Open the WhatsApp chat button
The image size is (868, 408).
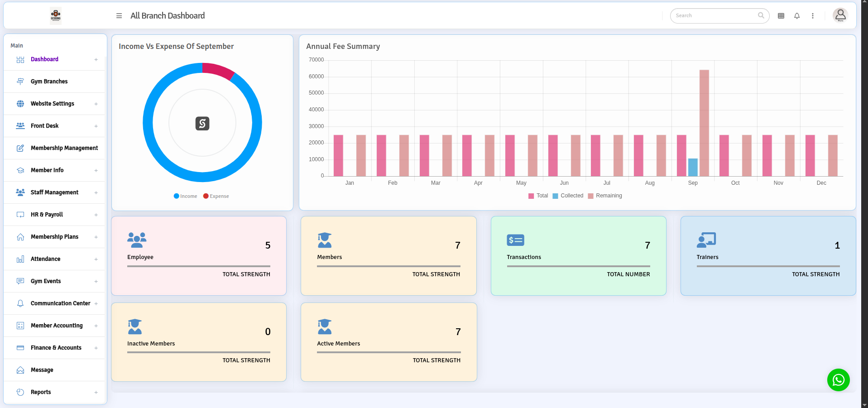click(838, 380)
